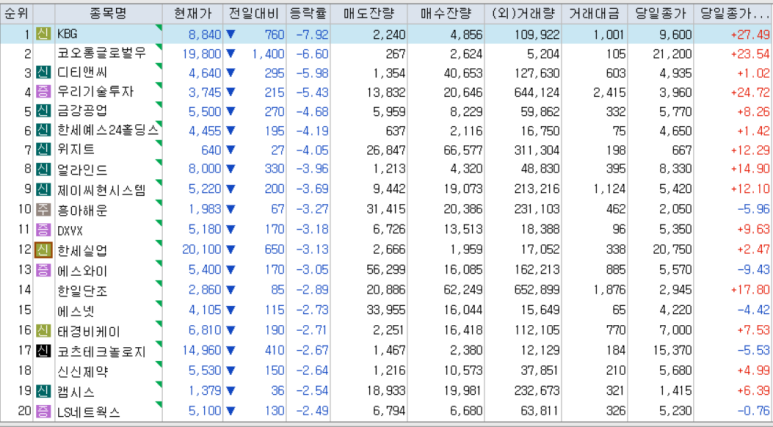Image resolution: width=773 pixels, height=427 pixels.
Task: Click the down-arrow icon in 에스넷 row
Action: tap(230, 310)
